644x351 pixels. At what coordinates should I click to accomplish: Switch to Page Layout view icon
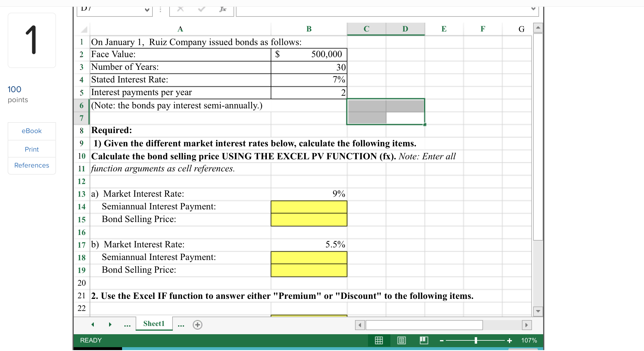(x=401, y=340)
